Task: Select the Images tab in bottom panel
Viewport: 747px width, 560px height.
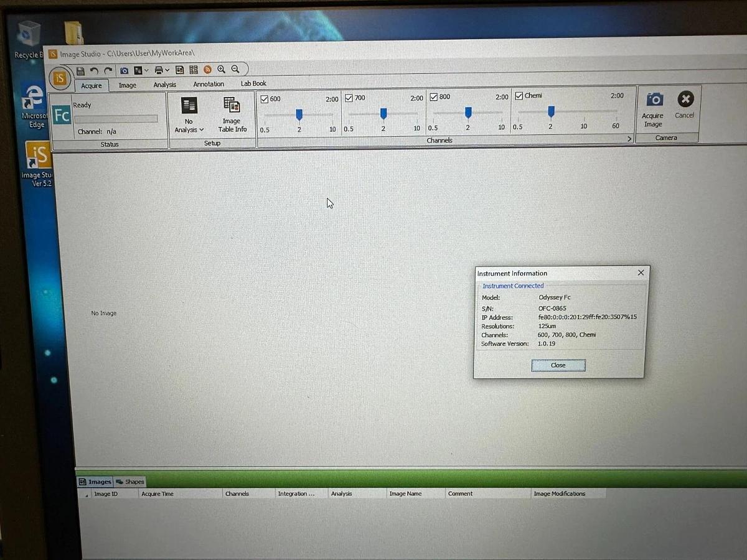Action: pyautogui.click(x=95, y=482)
